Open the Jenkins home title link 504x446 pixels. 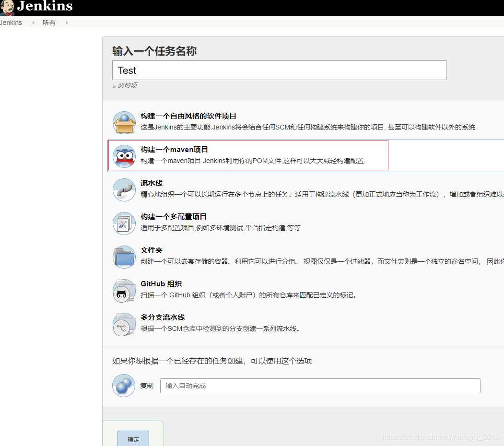pyautogui.click(x=45, y=6)
